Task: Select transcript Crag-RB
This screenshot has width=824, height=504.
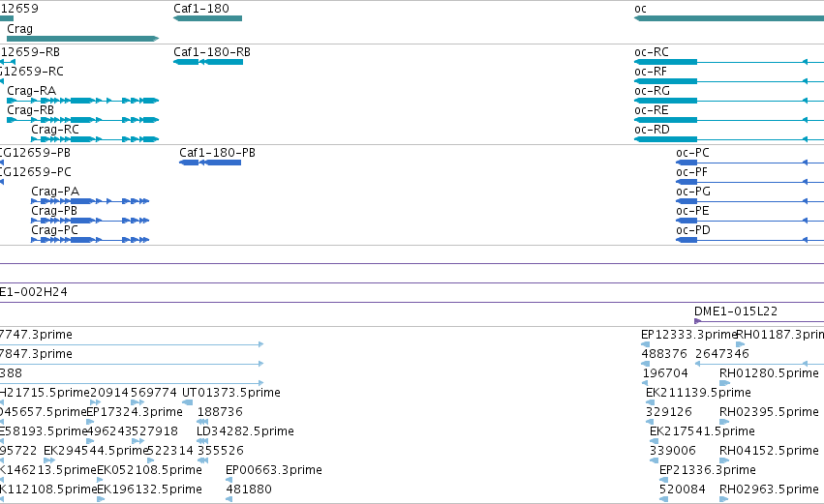Action: [82, 120]
